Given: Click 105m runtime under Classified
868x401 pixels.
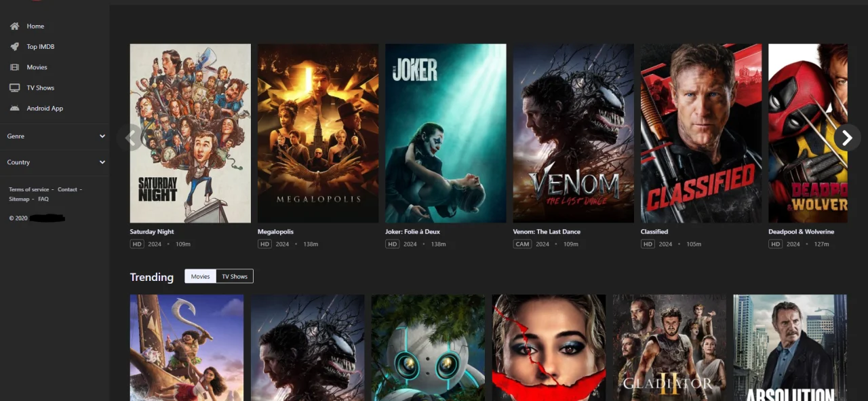Looking at the screenshot, I should coord(694,244).
